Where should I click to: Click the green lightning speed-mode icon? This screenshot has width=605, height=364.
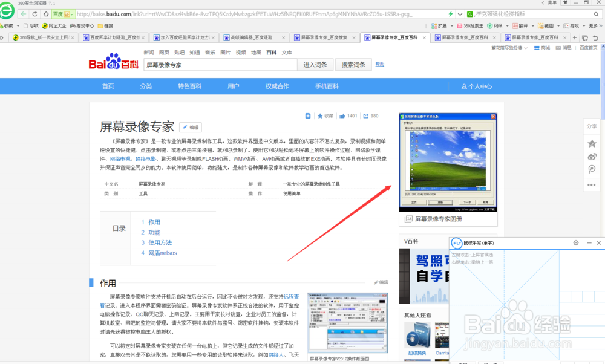(450, 14)
